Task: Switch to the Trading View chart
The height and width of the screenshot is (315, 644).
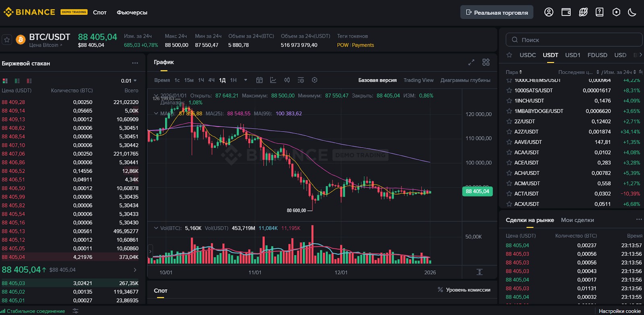Action: pos(419,80)
